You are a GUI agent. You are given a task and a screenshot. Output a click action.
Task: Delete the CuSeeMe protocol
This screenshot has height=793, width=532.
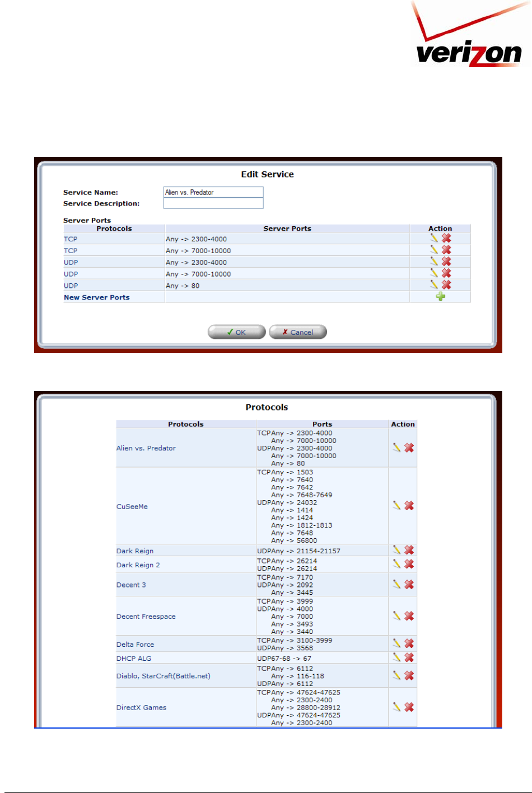pos(409,505)
